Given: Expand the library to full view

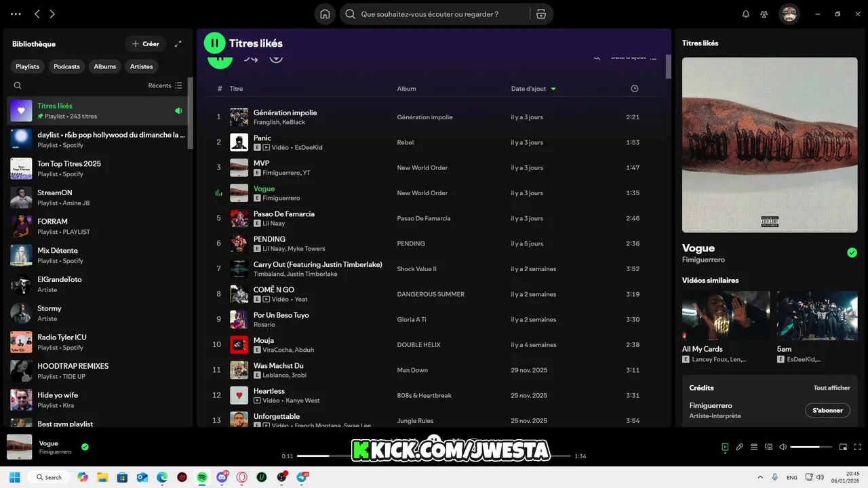Looking at the screenshot, I should 178,44.
